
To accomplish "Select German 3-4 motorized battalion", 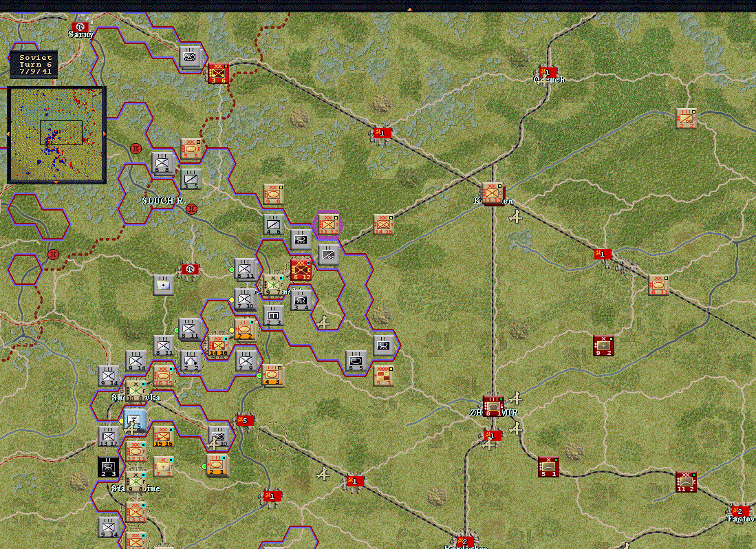I will click(x=301, y=300).
